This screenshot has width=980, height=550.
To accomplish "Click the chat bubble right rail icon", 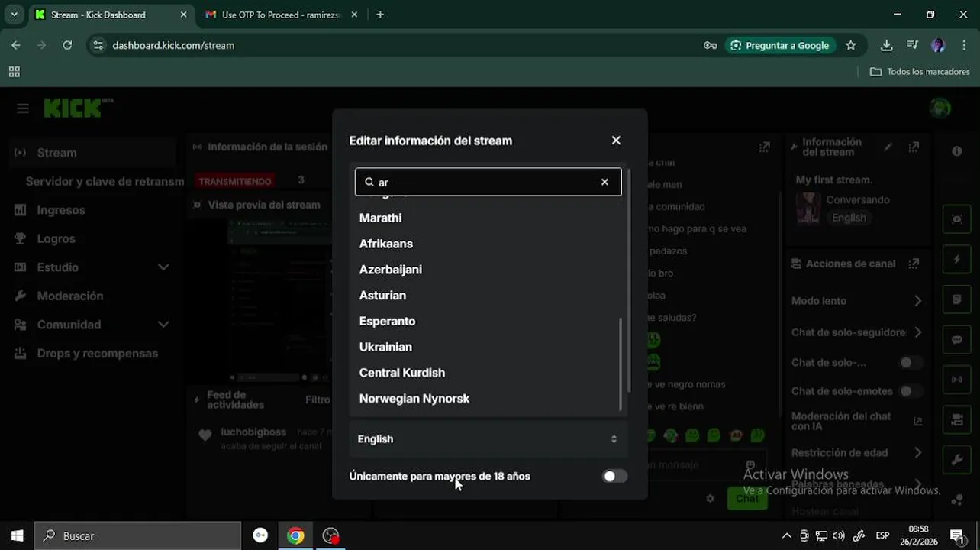I will [957, 340].
